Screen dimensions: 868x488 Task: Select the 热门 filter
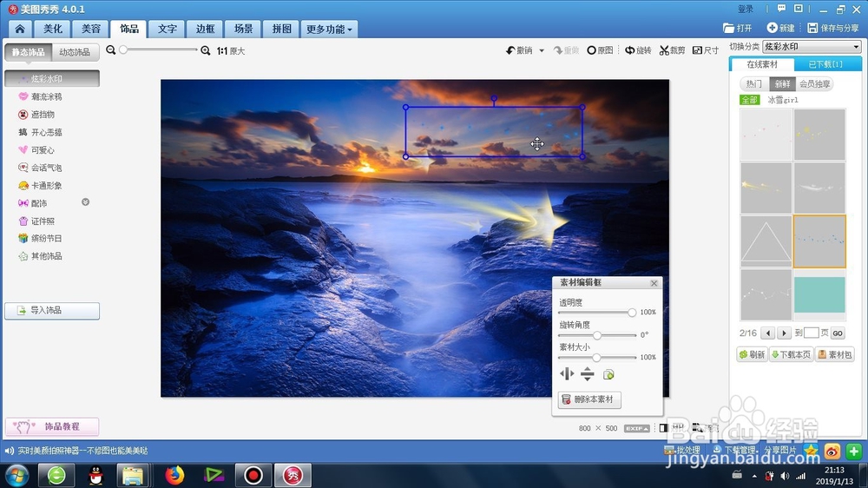754,83
